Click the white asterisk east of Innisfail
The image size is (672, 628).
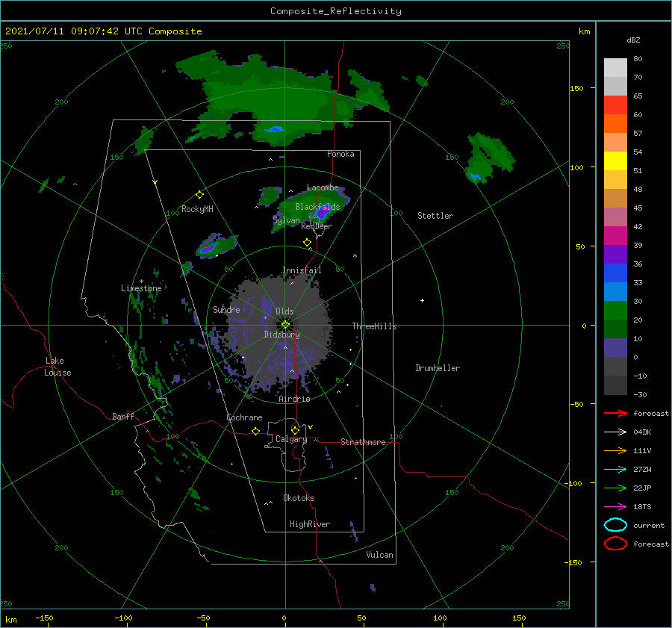coord(355,256)
